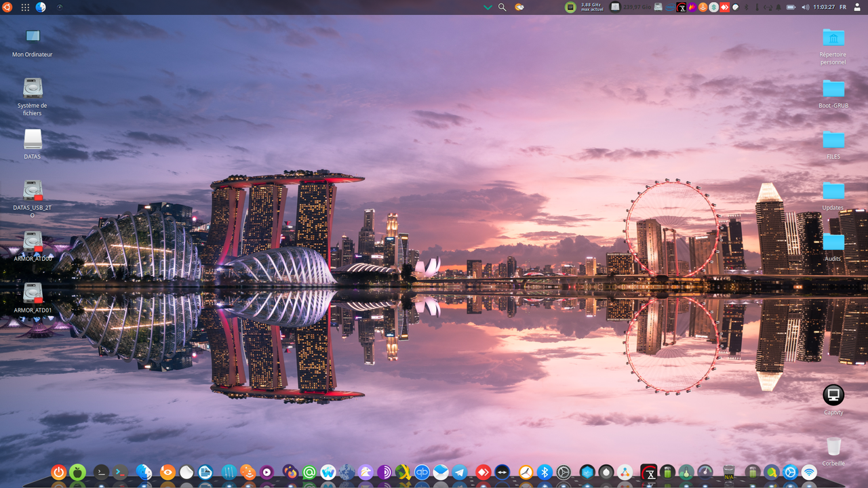Click the N/A trash can in dock
The width and height of the screenshot is (868, 488).
[x=729, y=472]
